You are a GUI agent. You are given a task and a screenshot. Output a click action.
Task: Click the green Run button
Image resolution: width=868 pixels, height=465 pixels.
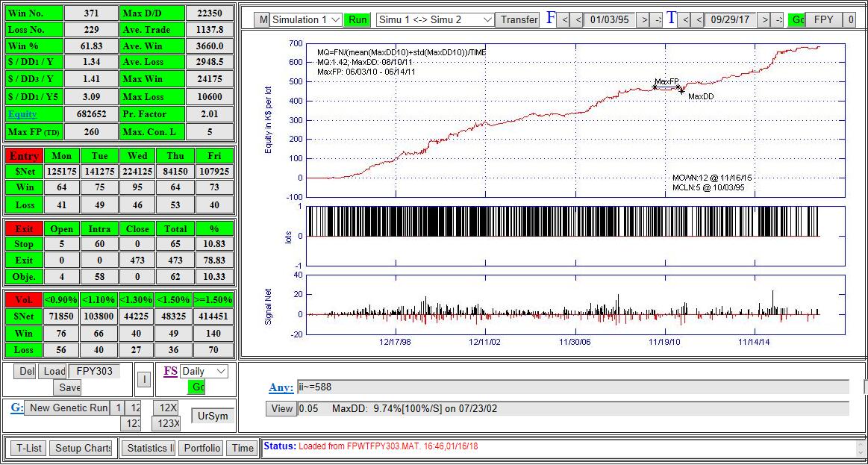pyautogui.click(x=357, y=19)
